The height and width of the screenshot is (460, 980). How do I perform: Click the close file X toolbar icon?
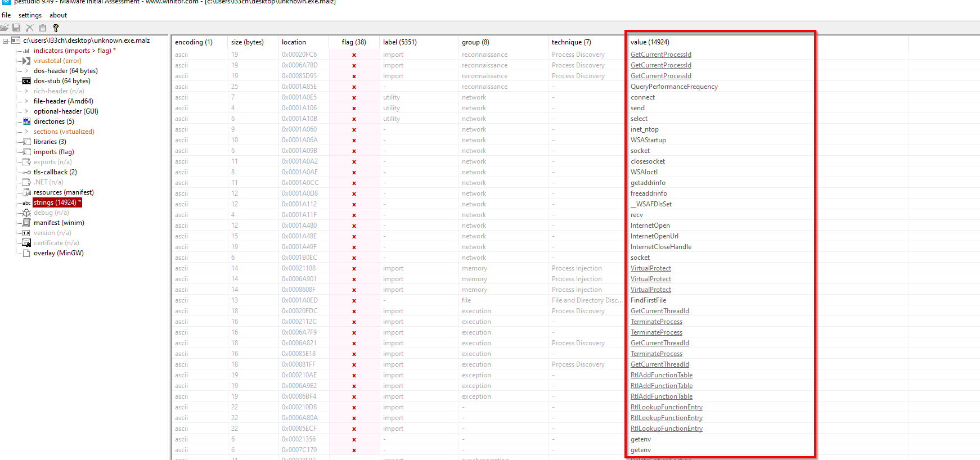(30, 28)
